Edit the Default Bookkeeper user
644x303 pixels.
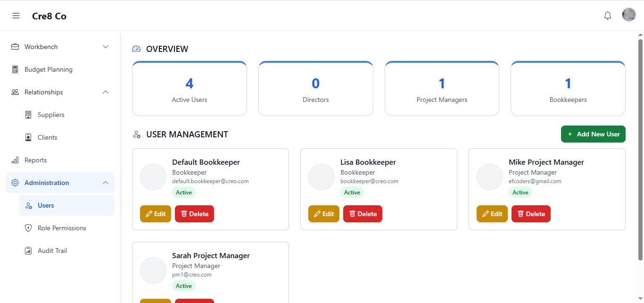tap(156, 214)
